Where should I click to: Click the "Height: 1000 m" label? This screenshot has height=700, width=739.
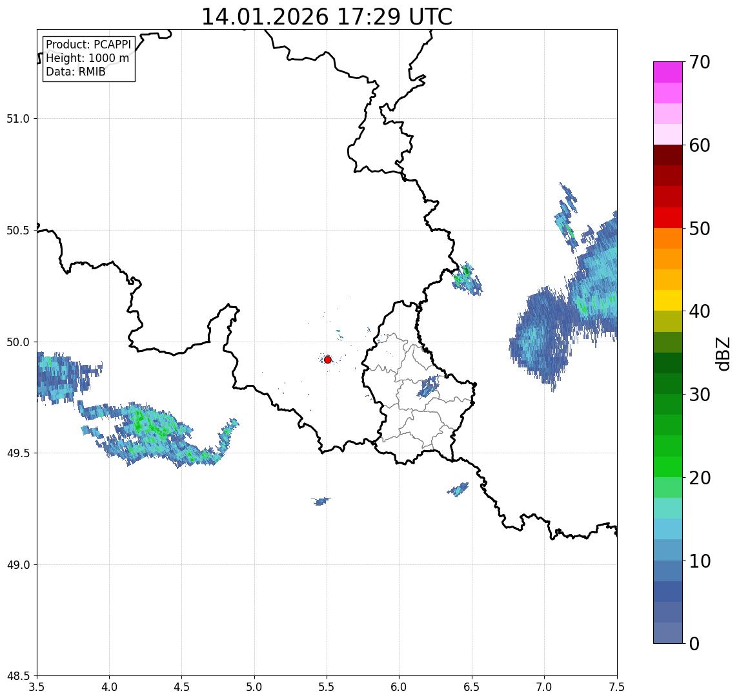coord(87,58)
